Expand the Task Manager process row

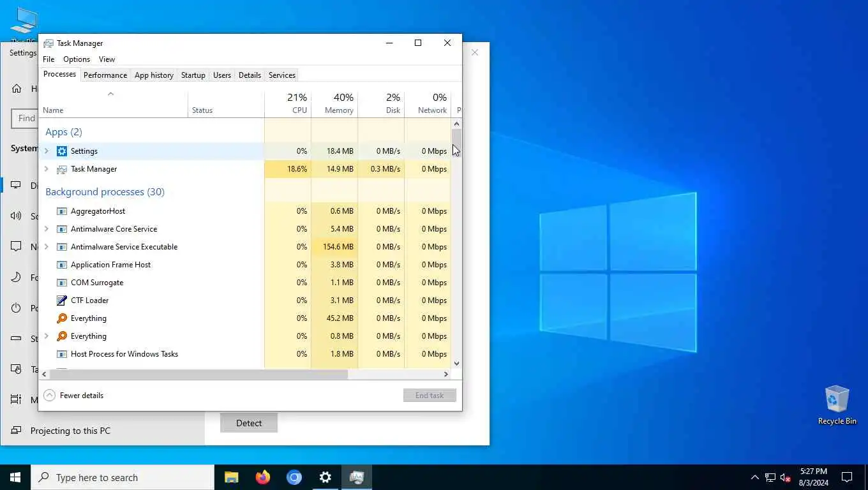46,169
